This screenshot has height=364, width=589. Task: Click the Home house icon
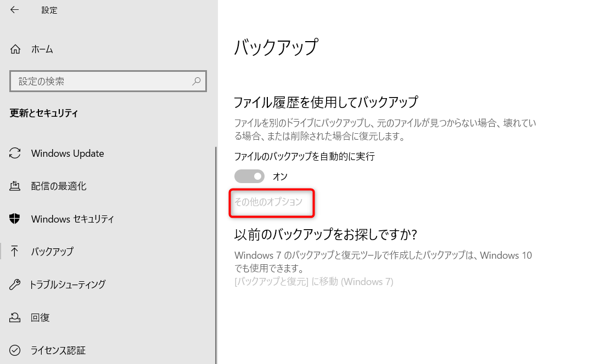pos(15,49)
